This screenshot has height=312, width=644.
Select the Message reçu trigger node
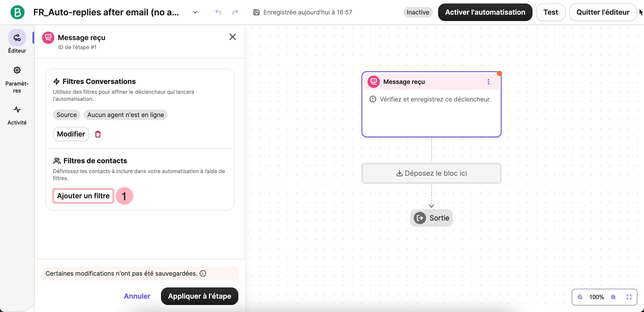click(x=431, y=104)
